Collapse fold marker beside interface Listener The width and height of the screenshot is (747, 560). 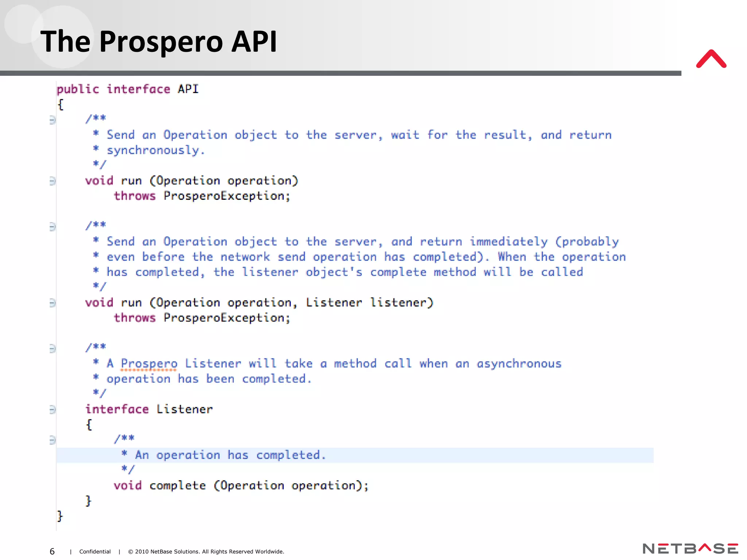coord(53,410)
